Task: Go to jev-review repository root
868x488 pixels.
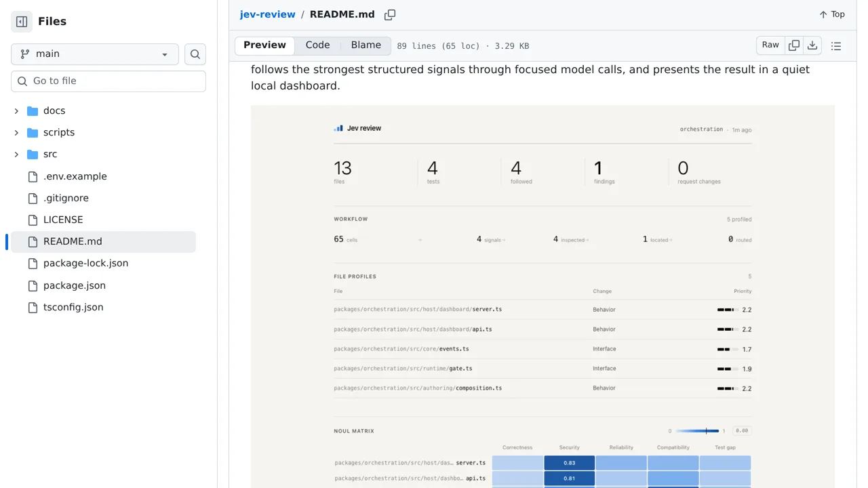Action: [267, 14]
